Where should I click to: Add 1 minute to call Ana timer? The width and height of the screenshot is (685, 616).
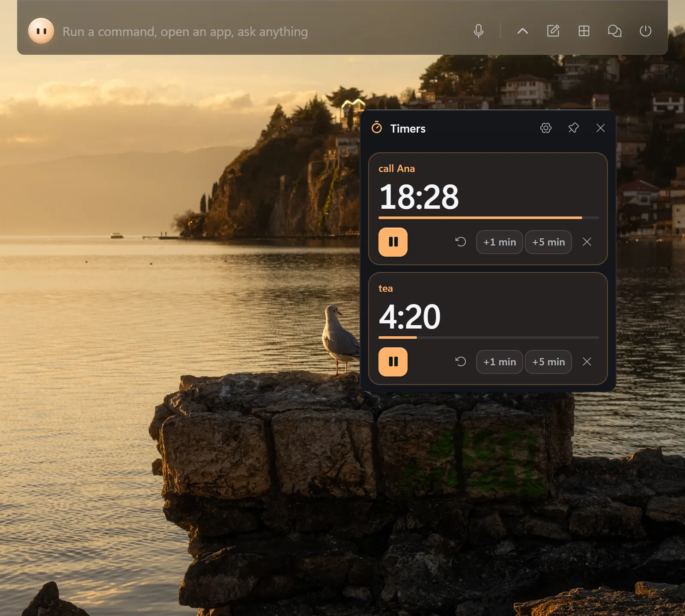pyautogui.click(x=500, y=242)
